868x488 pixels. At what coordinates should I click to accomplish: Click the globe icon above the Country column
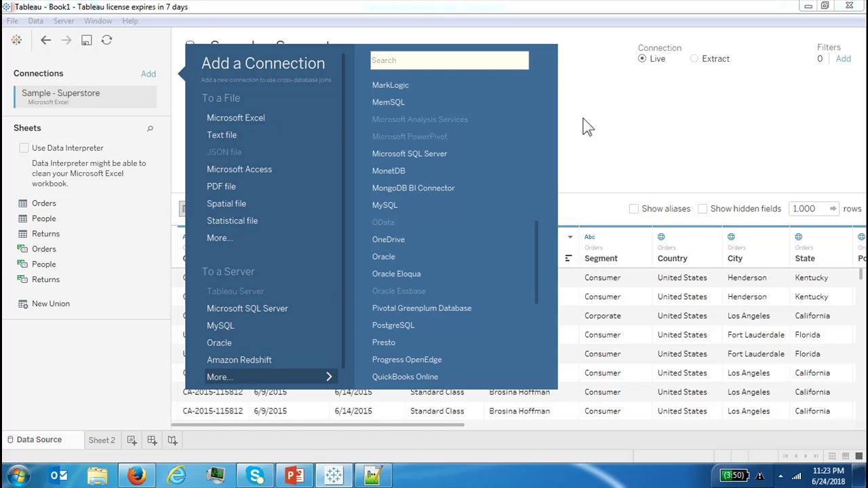[x=661, y=237]
